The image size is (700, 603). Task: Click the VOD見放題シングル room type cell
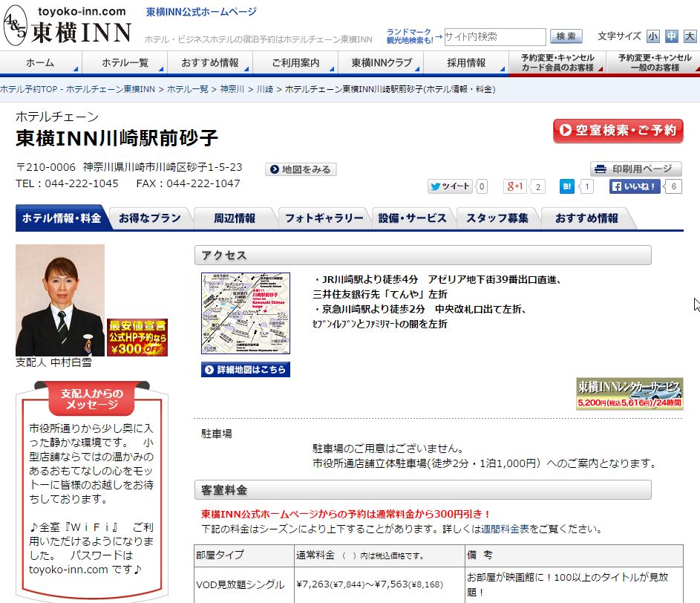pyautogui.click(x=243, y=584)
